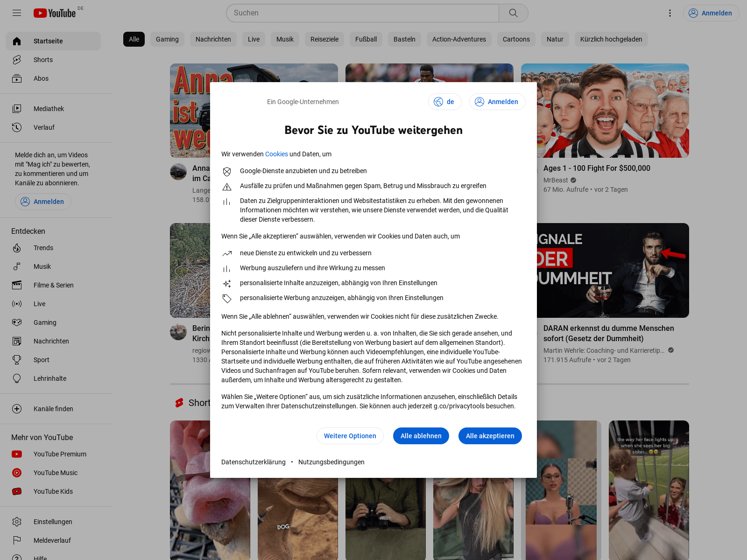Select the Fußball filter chip
747x560 pixels.
(x=366, y=39)
